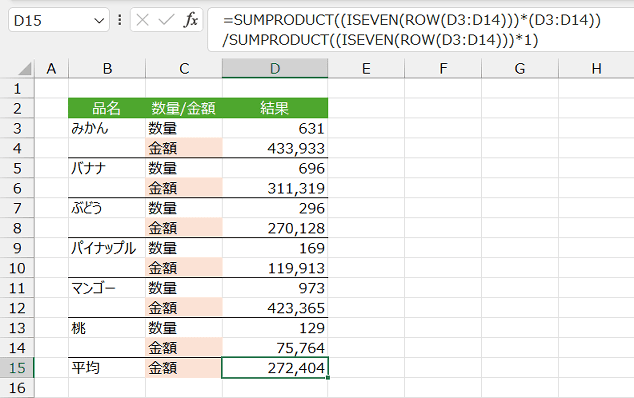Select the 桃 cell
The height and width of the screenshot is (398, 634).
pos(107,328)
